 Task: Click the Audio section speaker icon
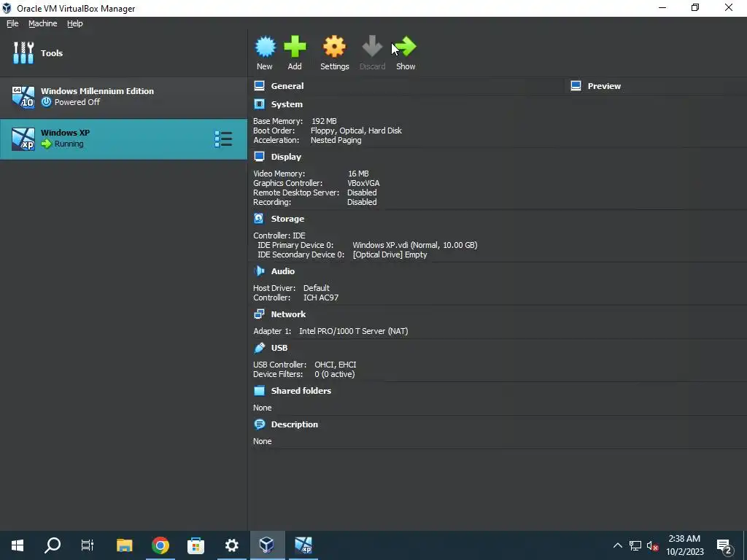(259, 271)
